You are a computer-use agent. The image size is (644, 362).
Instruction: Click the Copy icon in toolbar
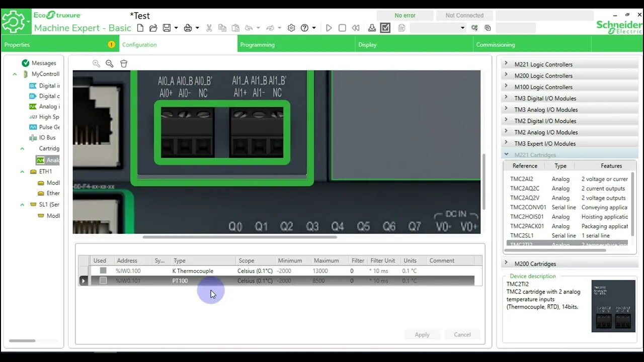(222, 28)
